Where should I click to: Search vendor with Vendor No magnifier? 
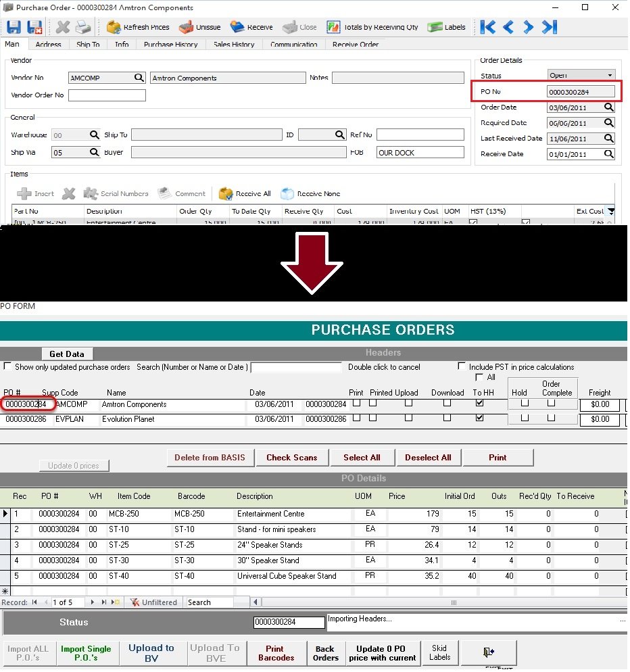(x=139, y=78)
